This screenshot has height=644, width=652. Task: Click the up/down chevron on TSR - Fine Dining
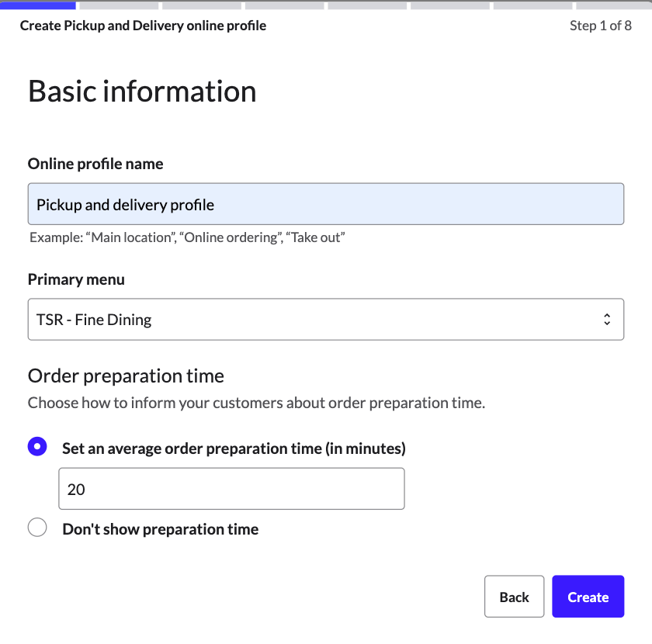coord(608,319)
